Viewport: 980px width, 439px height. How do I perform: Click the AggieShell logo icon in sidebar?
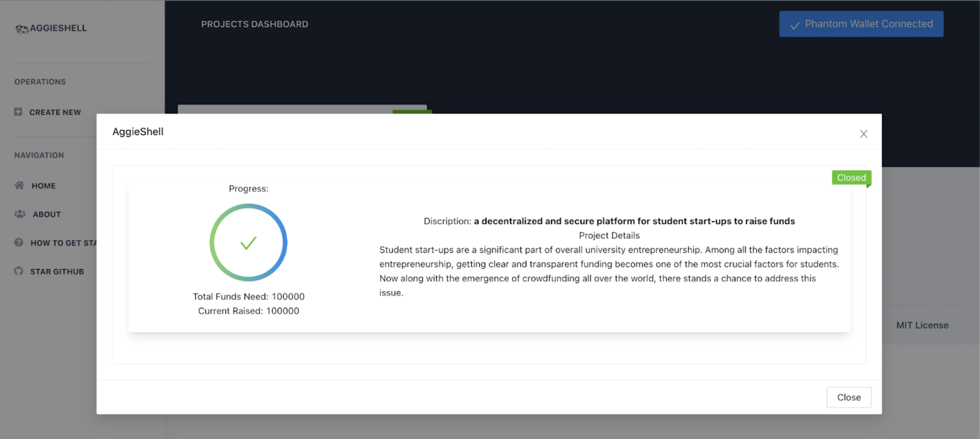pyautogui.click(x=22, y=29)
